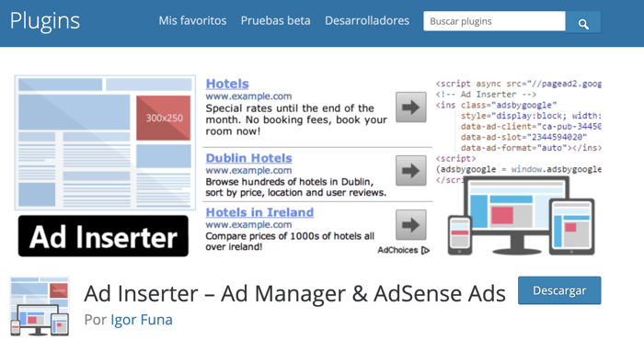Click the Descargar download button
The image size is (644, 351).
[x=559, y=290]
